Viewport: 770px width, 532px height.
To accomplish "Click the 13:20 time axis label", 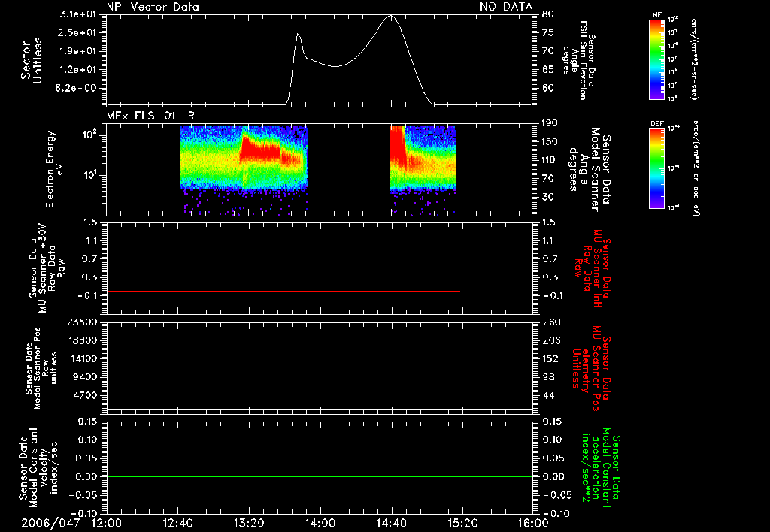I will click(x=249, y=523).
